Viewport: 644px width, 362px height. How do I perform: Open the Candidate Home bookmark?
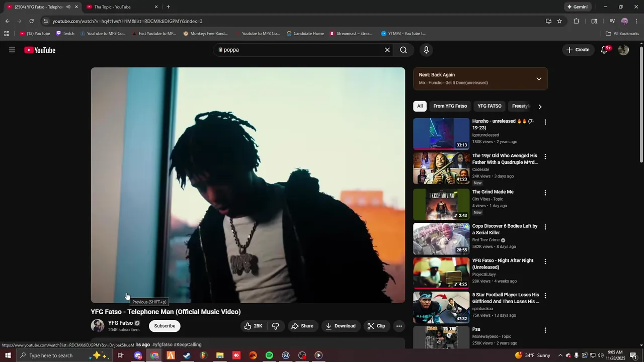[305, 34]
